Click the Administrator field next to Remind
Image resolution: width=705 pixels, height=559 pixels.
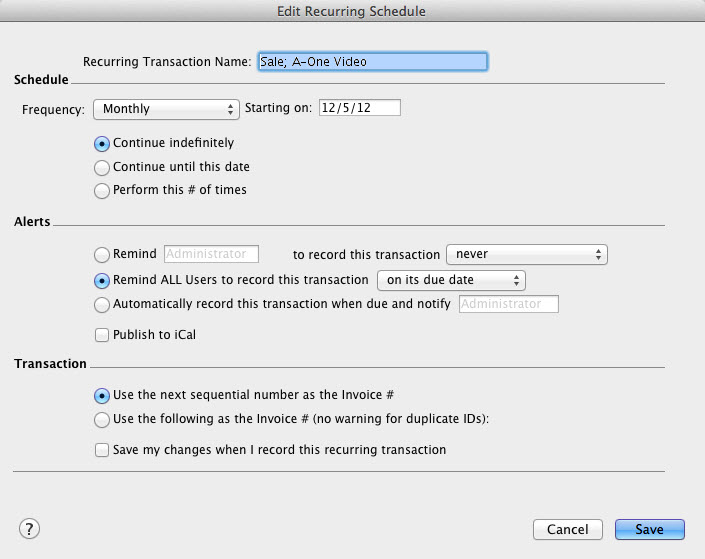(211, 255)
